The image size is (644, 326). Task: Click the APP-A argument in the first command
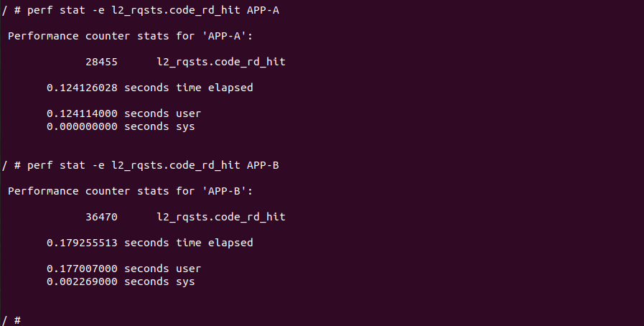click(x=263, y=10)
